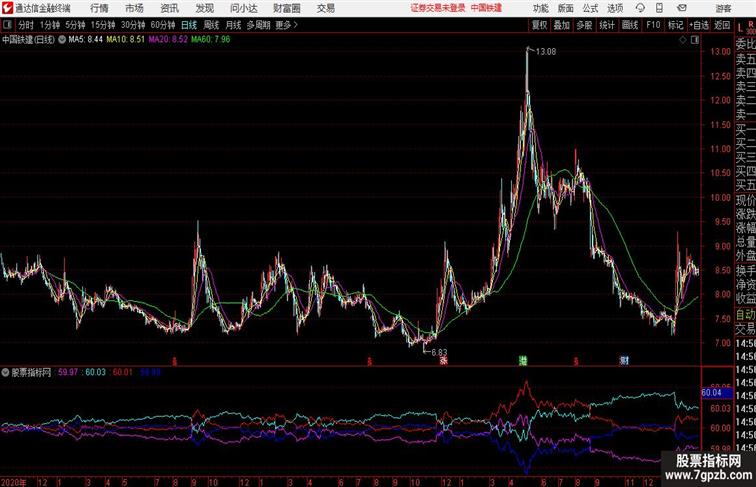Switch to the 30分钟 period tab

coord(133,25)
